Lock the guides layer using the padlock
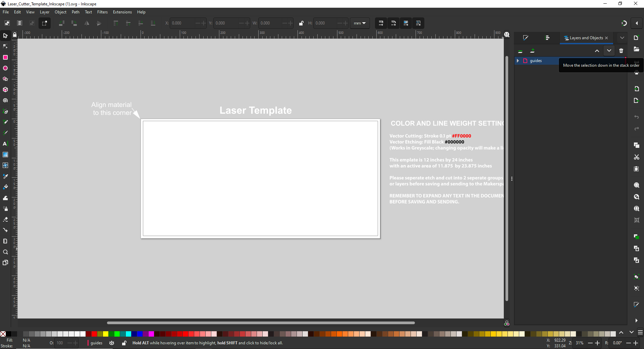This screenshot has width=644, height=349. coord(123,343)
